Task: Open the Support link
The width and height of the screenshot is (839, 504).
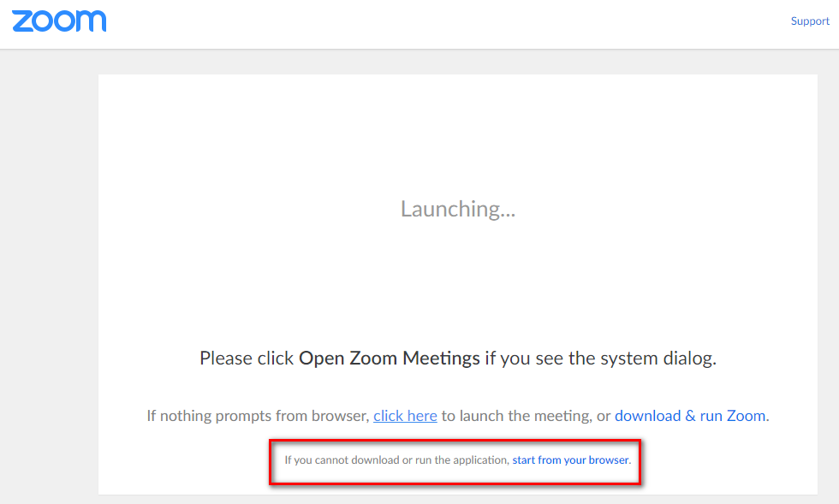Action: tap(809, 21)
